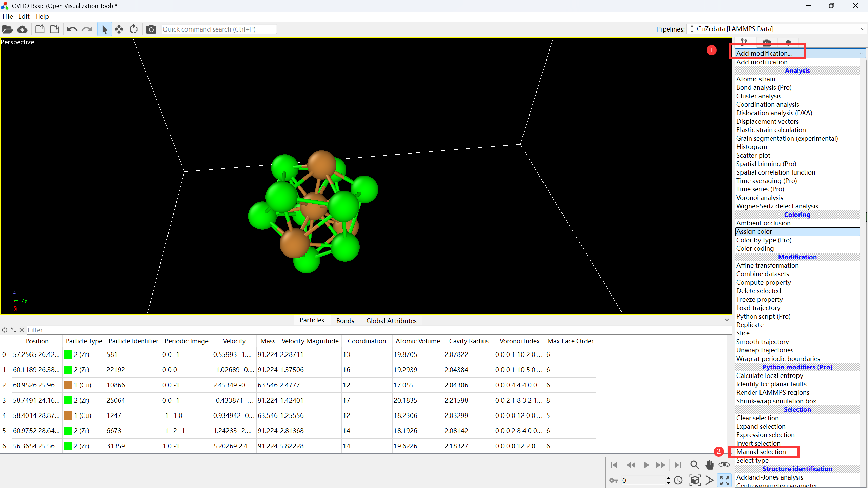
Task: Select the move/translate tool icon
Action: point(119,29)
